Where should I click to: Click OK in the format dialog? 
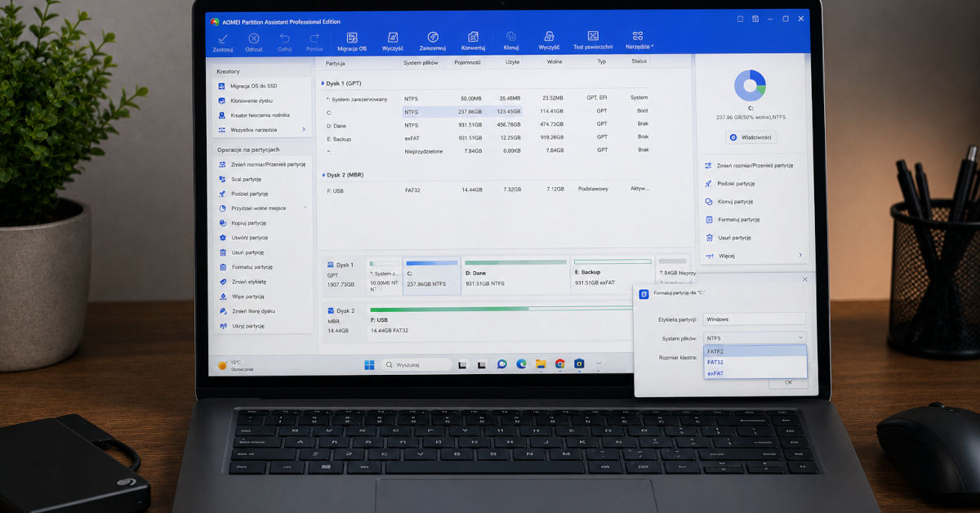click(788, 382)
